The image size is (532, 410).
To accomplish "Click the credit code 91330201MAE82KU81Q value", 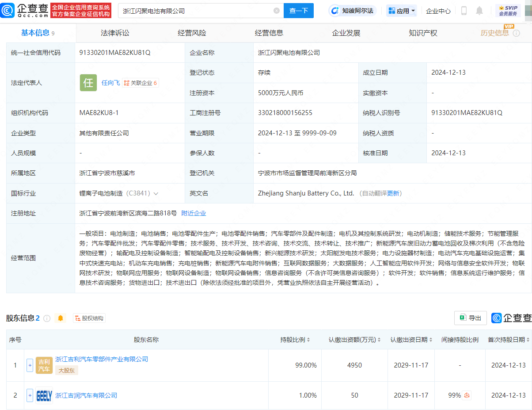I will pyautogui.click(x=115, y=53).
